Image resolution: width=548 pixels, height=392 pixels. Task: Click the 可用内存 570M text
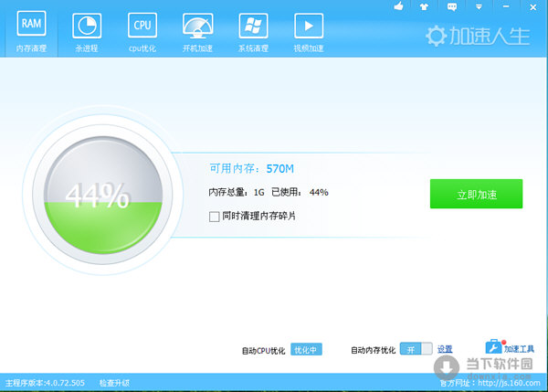[x=252, y=168]
